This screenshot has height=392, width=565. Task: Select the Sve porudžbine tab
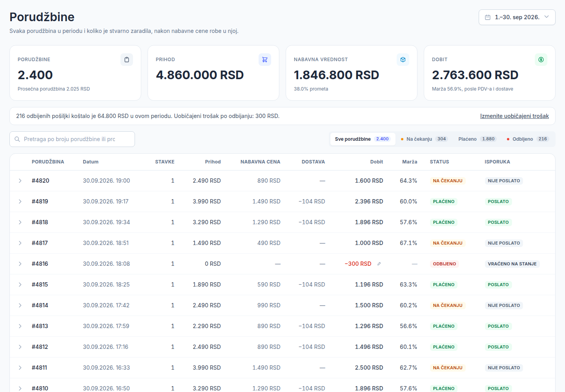pos(363,139)
